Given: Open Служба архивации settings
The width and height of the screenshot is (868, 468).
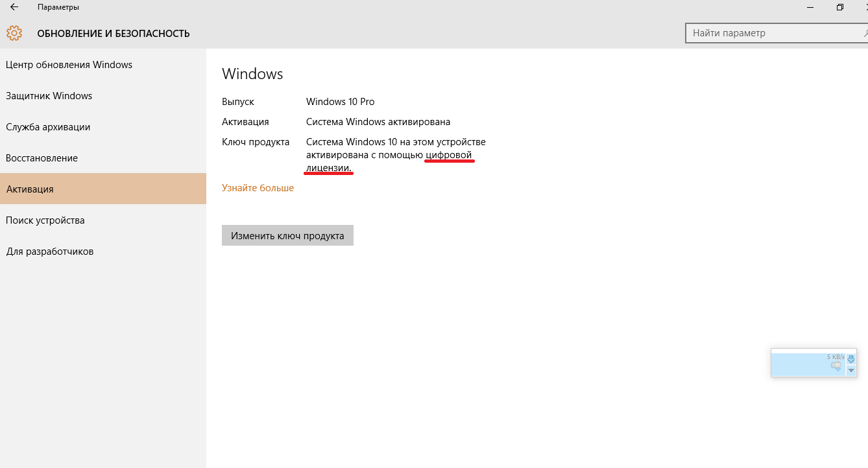Looking at the screenshot, I should (x=48, y=127).
